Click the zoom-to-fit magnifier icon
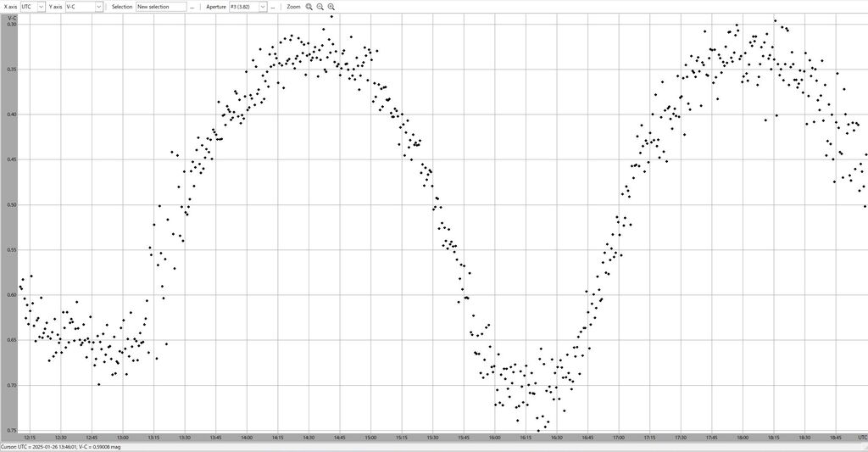Screen dimensions: 868x452 (x=309, y=7)
